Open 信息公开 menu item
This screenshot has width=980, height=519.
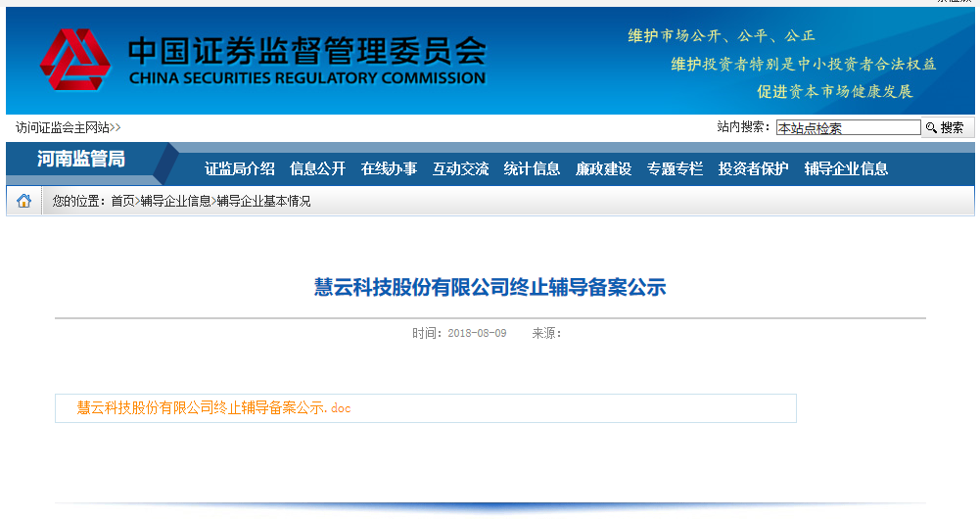tap(318, 168)
